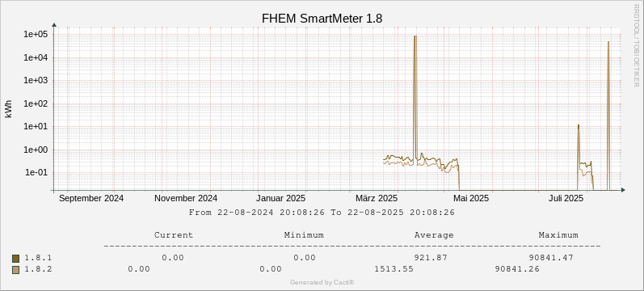The width and height of the screenshot is (644, 291).
Task: Click the From/To date range text
Action: [322, 213]
